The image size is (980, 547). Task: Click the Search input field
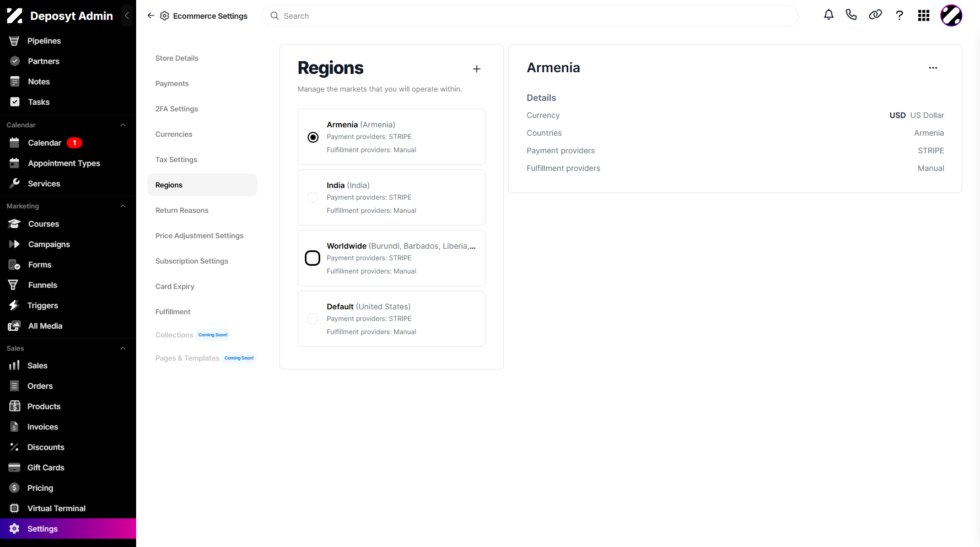pos(529,16)
